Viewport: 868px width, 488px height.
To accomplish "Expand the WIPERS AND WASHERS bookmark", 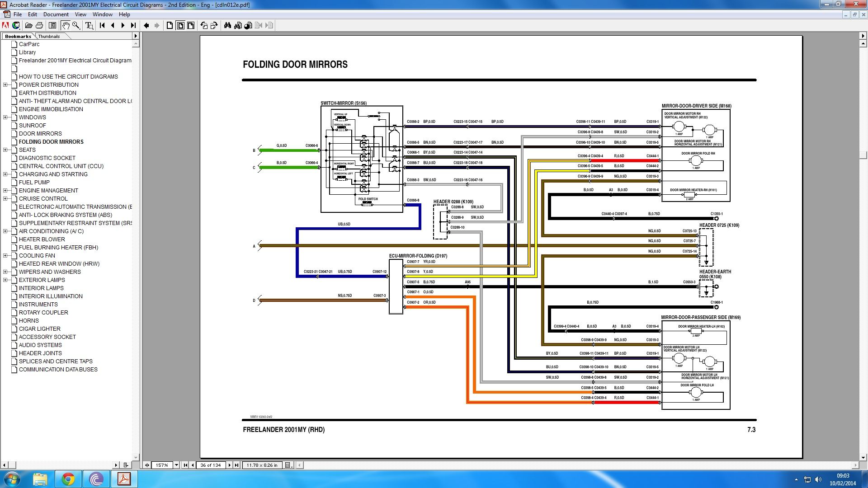I will coord(5,272).
